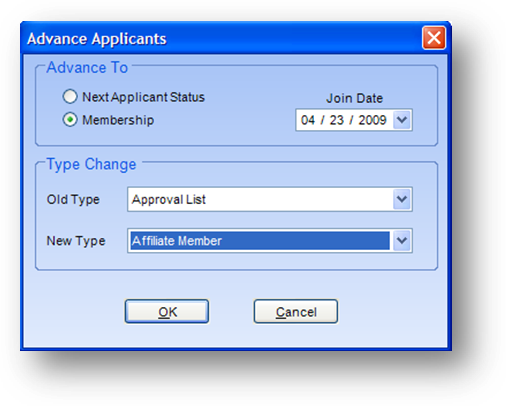Close the Advance Applicants dialog with X
The image size is (506, 406).
(434, 38)
